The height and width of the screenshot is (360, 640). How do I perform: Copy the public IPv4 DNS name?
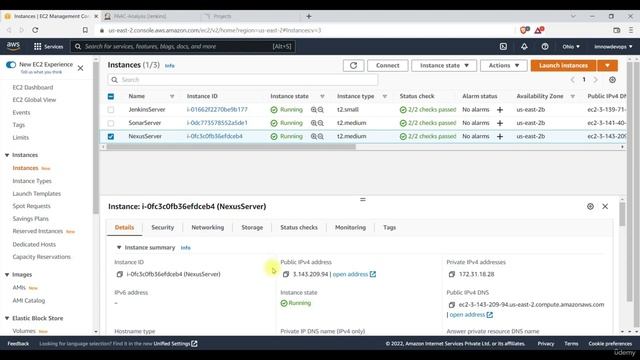(452, 305)
